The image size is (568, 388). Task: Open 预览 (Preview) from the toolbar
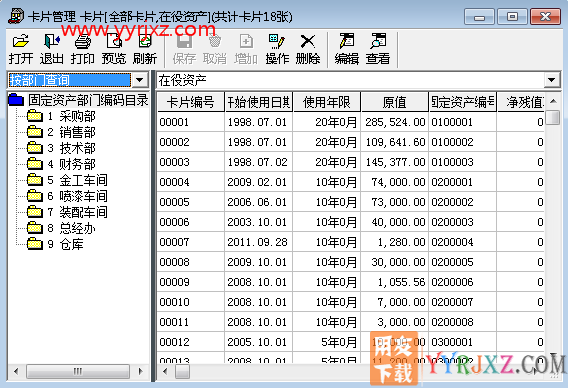[x=114, y=49]
